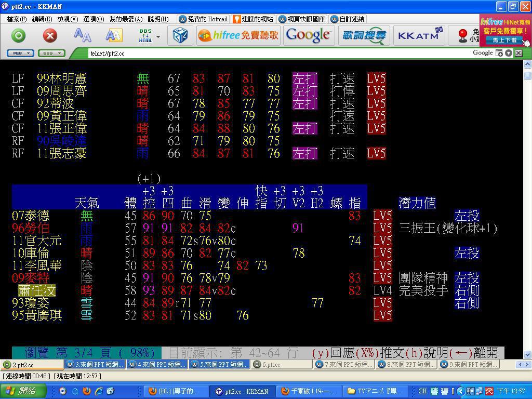Click the 建議的網站 link
Image resolution: width=532 pixels, height=399 pixels.
tap(254, 19)
